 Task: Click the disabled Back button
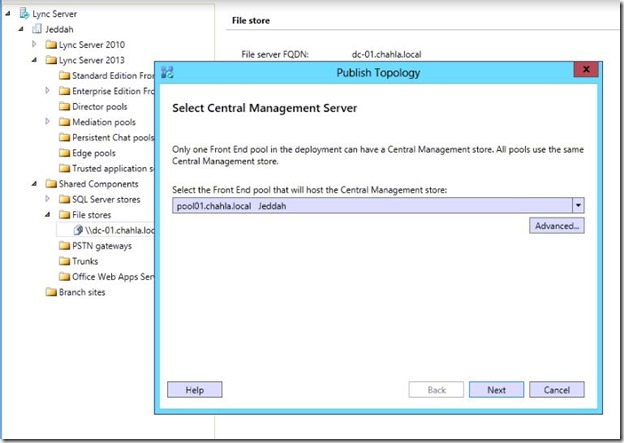(436, 390)
